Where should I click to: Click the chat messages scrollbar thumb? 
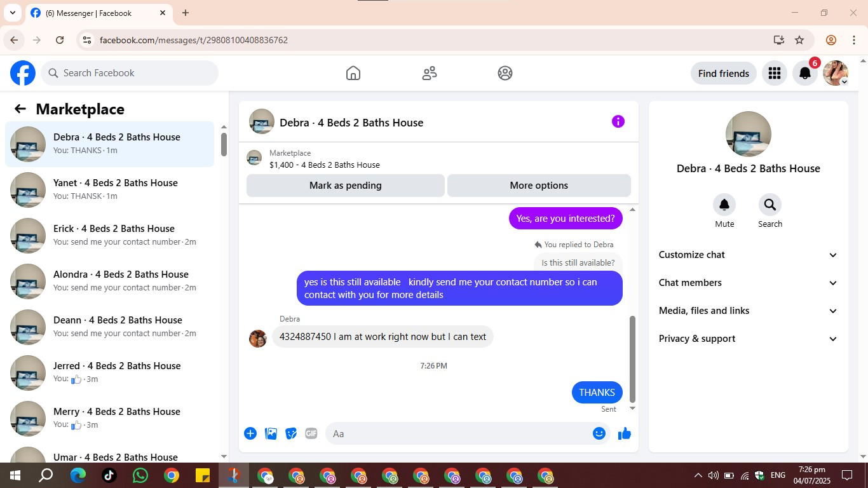click(x=632, y=359)
